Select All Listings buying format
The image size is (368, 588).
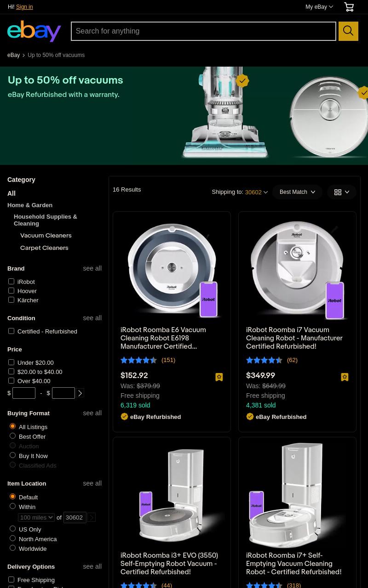[13, 426]
